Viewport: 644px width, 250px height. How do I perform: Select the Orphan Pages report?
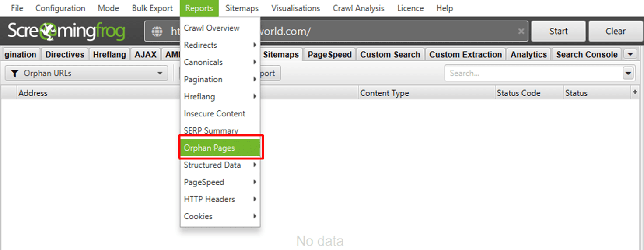click(220, 148)
